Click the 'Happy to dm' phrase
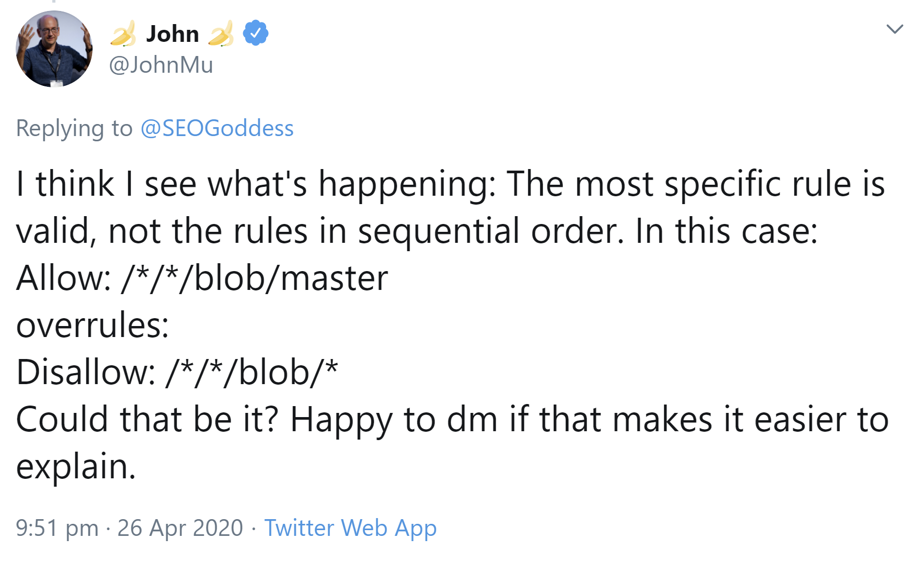The image size is (924, 561). pos(393,419)
